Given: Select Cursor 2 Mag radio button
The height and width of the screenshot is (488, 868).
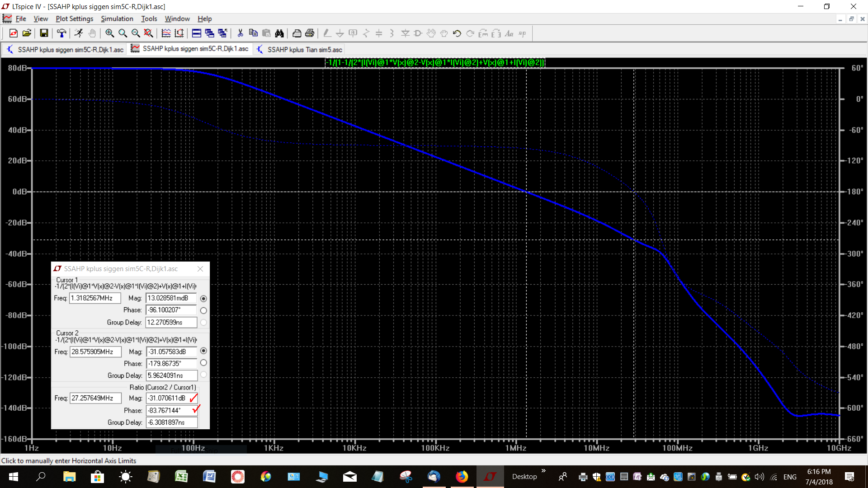Looking at the screenshot, I should coord(203,351).
